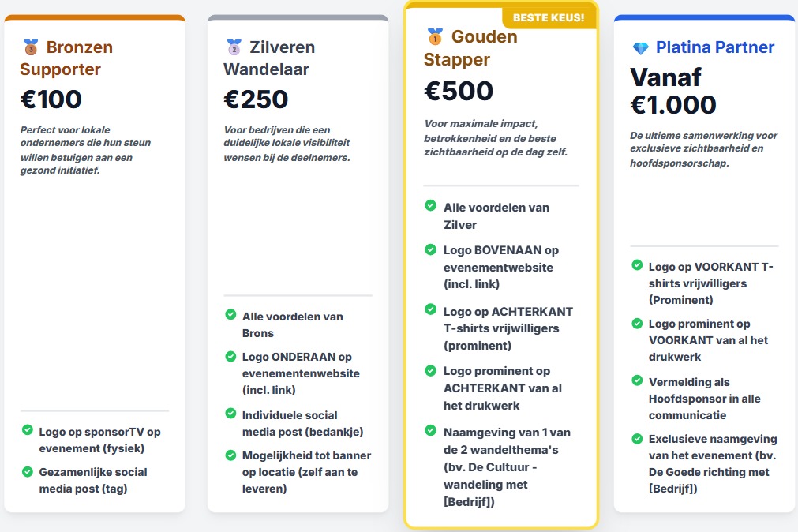This screenshot has width=798, height=532.
Task: Click checkmark beside Logo ONDERAAN op evenementenwebsite
Action: point(230,356)
